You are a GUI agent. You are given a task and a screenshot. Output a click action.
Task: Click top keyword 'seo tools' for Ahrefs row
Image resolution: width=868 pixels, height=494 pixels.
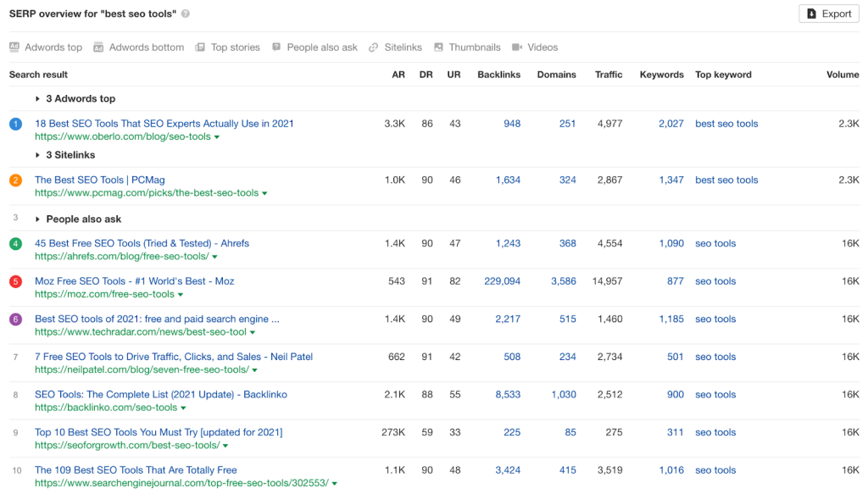(715, 243)
